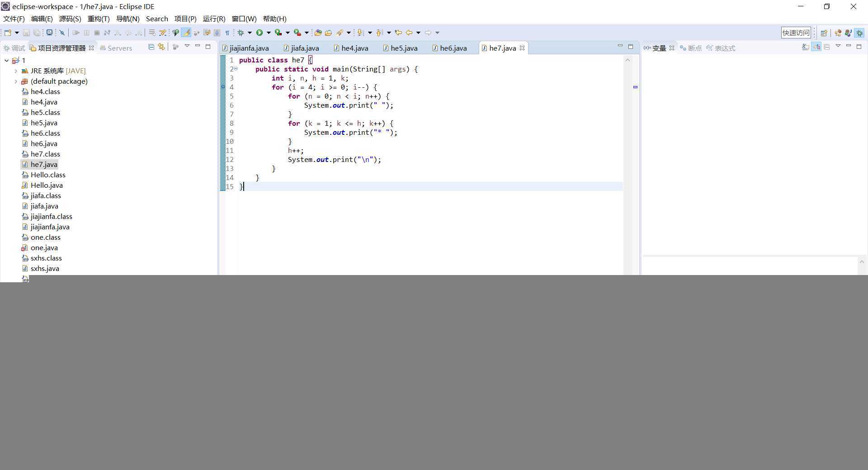Click the Open Task folder icon
The image size is (868, 470).
click(x=329, y=33)
